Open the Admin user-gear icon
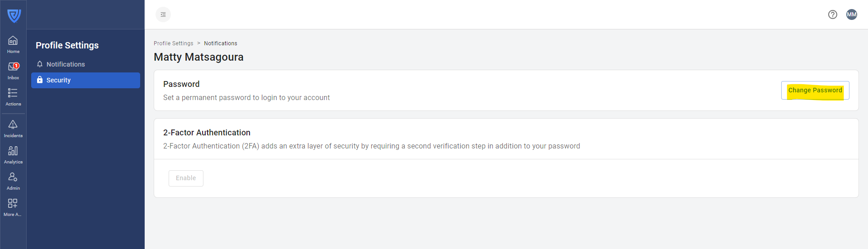Image resolution: width=868 pixels, height=249 pixels. 13,181
